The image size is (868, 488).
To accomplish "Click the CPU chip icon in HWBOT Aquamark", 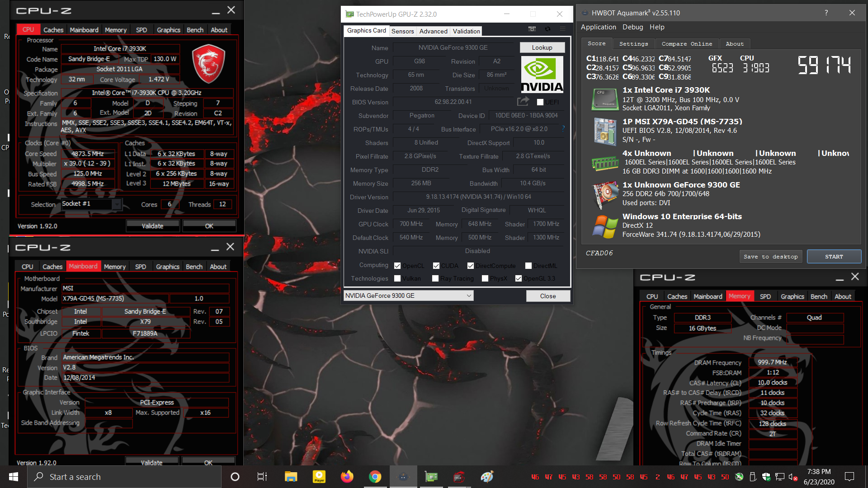I will [604, 99].
